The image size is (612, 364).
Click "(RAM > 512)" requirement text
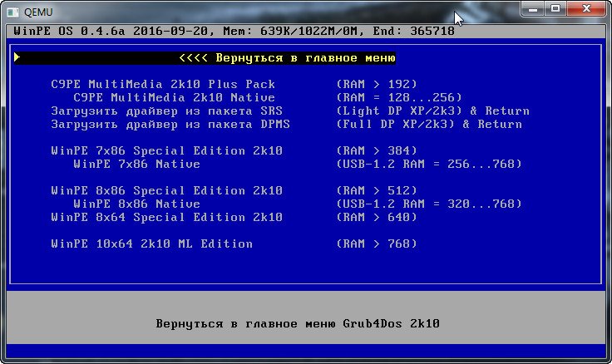point(377,191)
